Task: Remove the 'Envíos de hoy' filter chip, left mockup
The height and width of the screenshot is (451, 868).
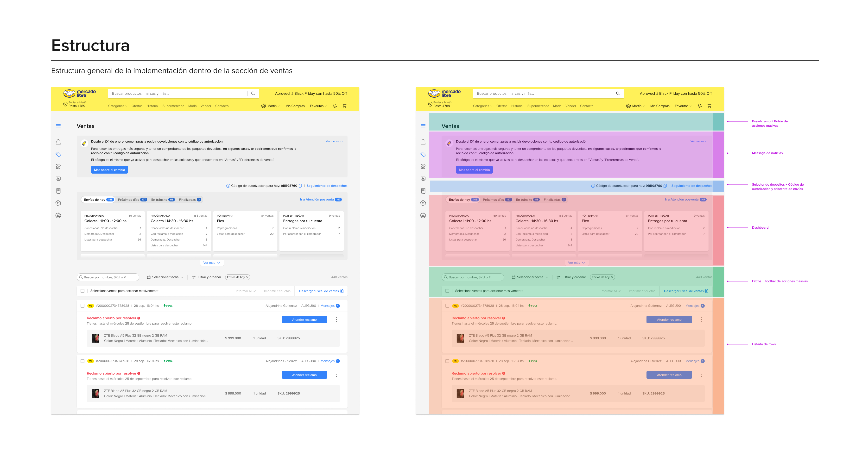Action: (247, 277)
